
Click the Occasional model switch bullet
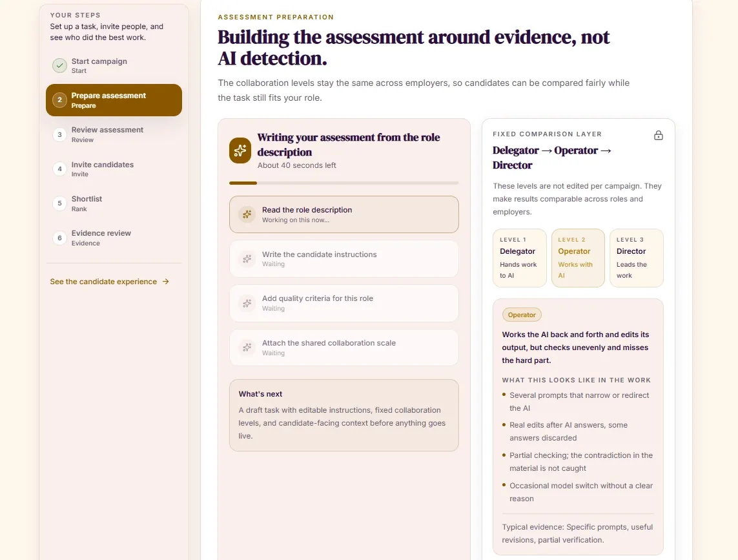[581, 492]
